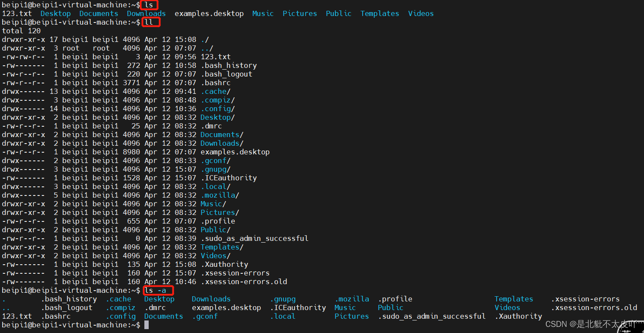
Task: Select the timestamp "08:33" of .gconf/
Action: [x=185, y=160]
